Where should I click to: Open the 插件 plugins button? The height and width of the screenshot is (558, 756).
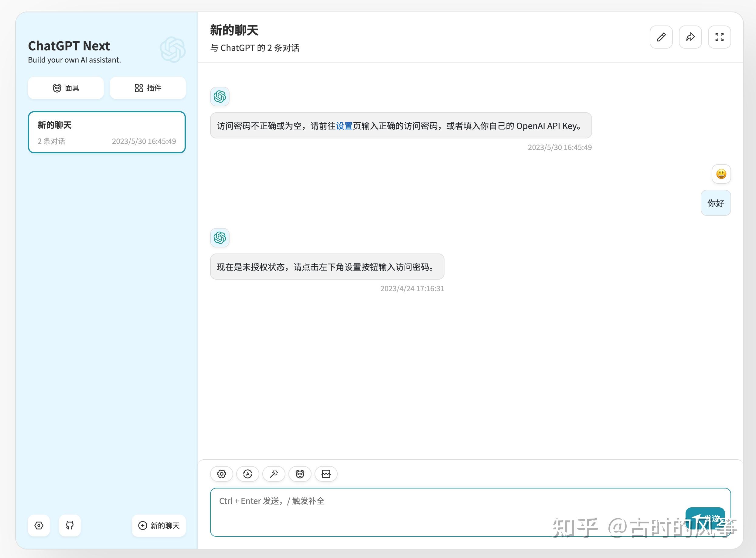[x=148, y=88]
